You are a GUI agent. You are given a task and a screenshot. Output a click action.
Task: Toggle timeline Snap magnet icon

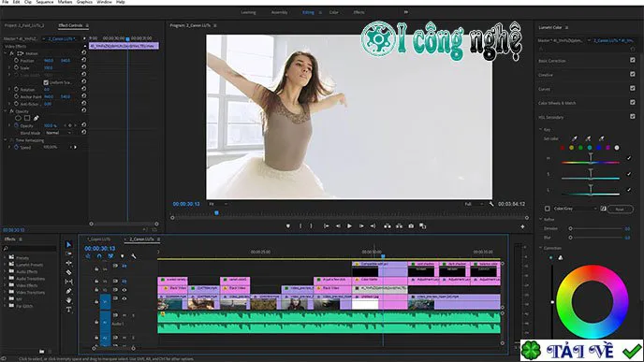[x=99, y=256]
